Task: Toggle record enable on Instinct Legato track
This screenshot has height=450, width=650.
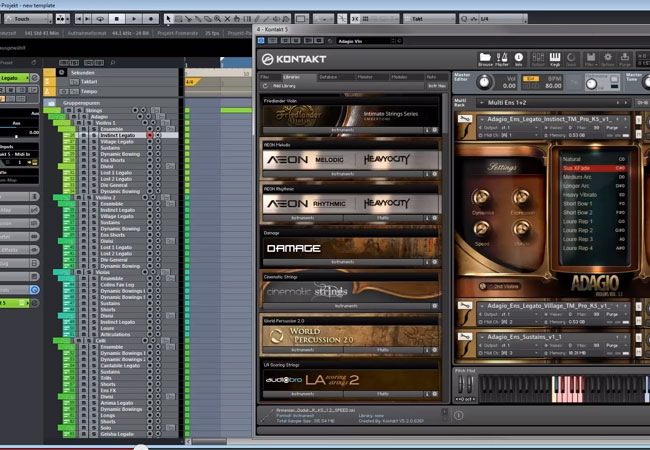Action: [150, 135]
